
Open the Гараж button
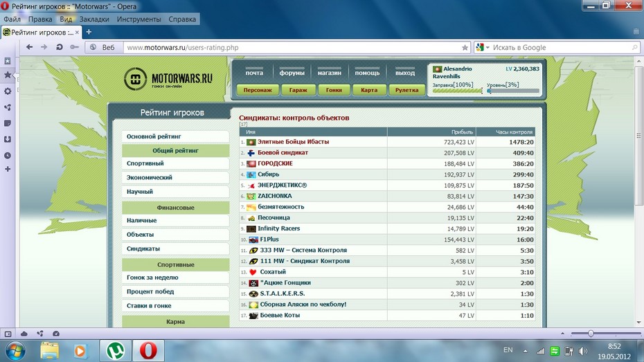(x=298, y=90)
